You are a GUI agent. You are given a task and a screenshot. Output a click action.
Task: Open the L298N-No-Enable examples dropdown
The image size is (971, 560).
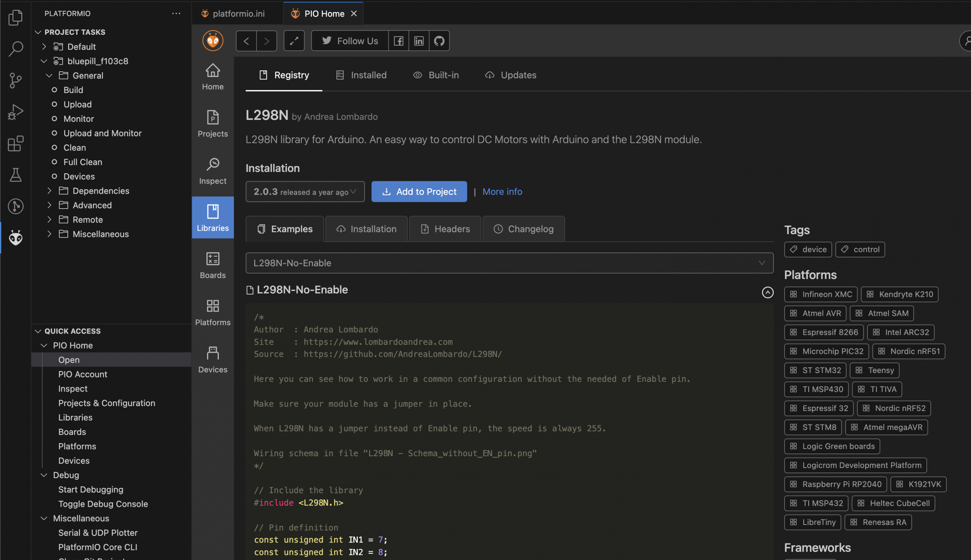coord(509,263)
